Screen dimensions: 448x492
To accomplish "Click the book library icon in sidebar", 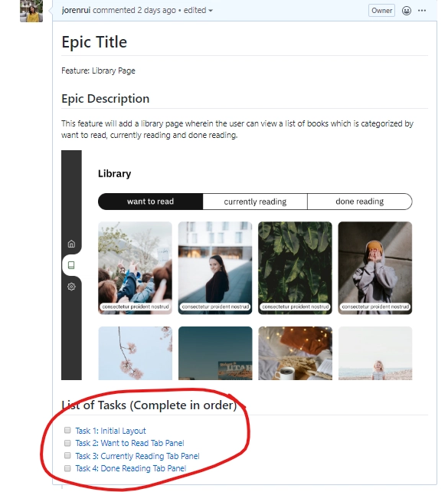I will coord(71,265).
